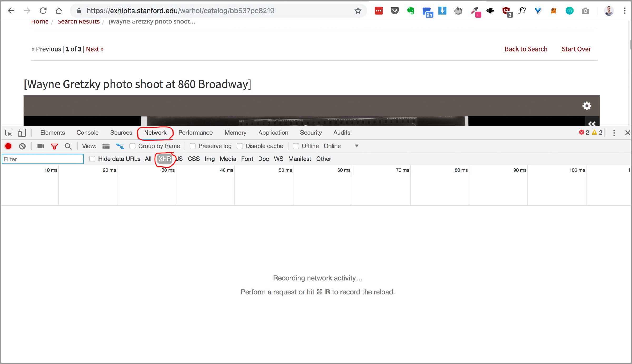This screenshot has width=632, height=364.
Task: Toggle the red filter funnel icon
Action: (x=54, y=146)
